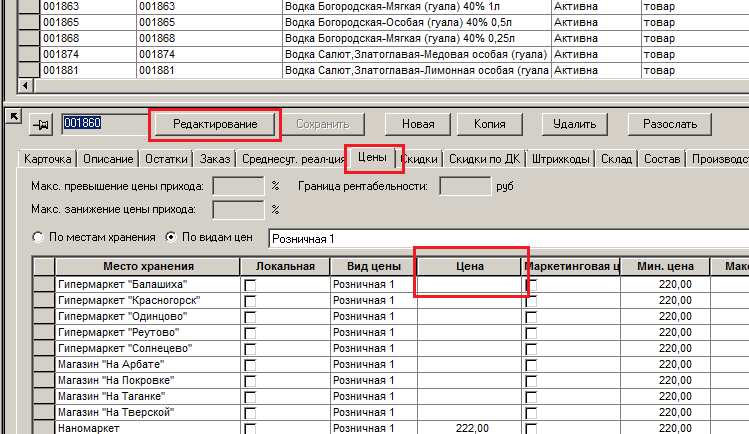Viewport: 749px width, 434px height.
Task: Select the Наномаркет storage location row
Action: tap(148, 428)
